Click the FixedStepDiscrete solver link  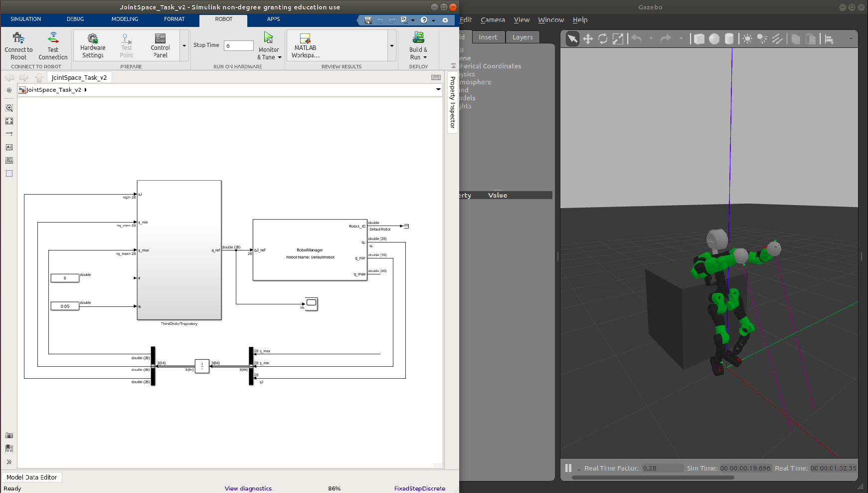[x=420, y=489]
